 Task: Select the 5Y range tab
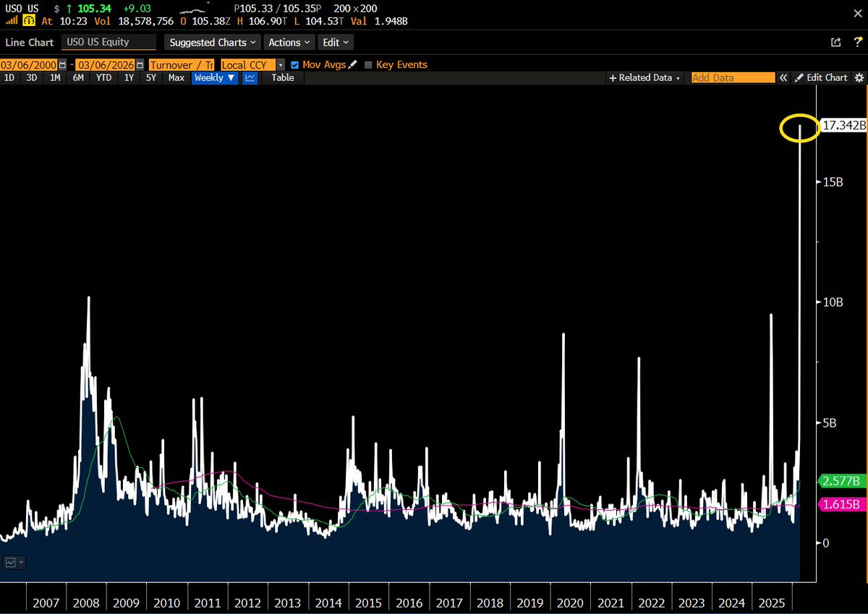tap(151, 77)
